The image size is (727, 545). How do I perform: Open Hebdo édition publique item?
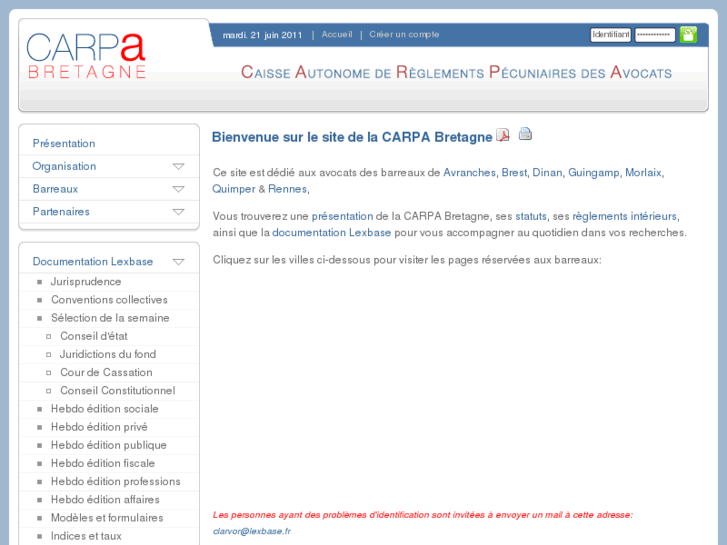[x=108, y=445]
